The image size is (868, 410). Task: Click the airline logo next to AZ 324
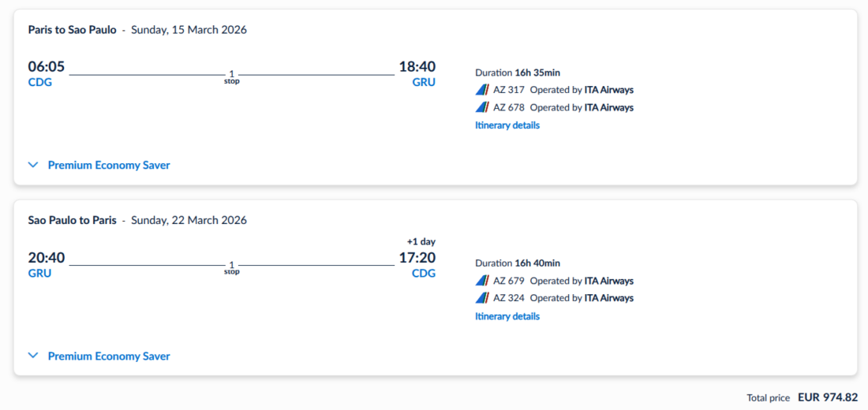[x=482, y=298]
